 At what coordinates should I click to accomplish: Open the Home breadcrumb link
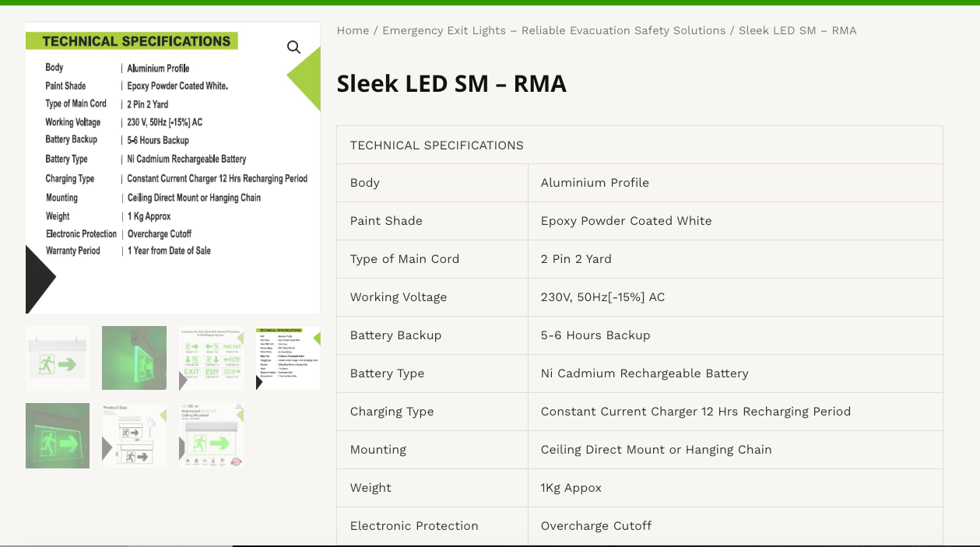pyautogui.click(x=353, y=30)
